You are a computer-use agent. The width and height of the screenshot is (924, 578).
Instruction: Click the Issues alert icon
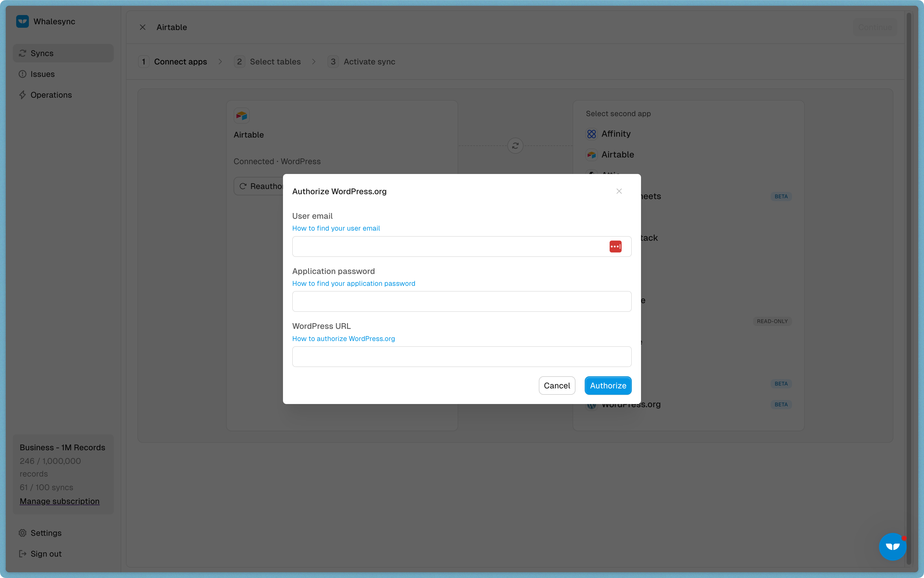click(23, 74)
